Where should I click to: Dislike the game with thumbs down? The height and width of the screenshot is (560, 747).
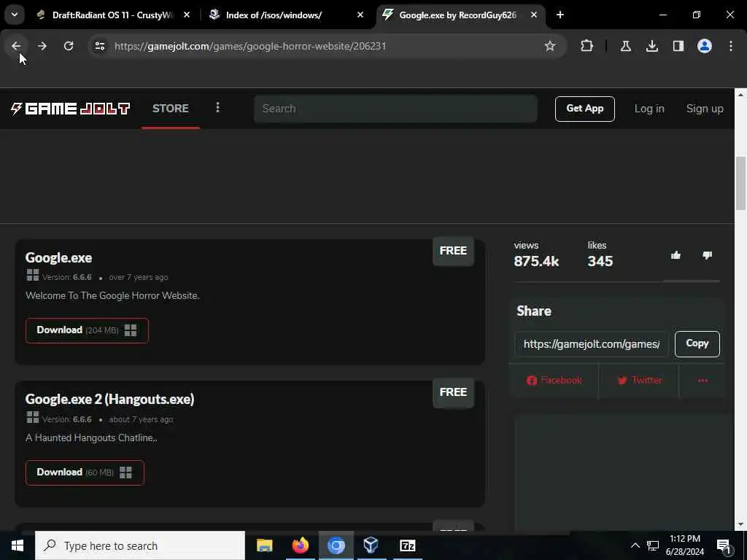tap(707, 256)
